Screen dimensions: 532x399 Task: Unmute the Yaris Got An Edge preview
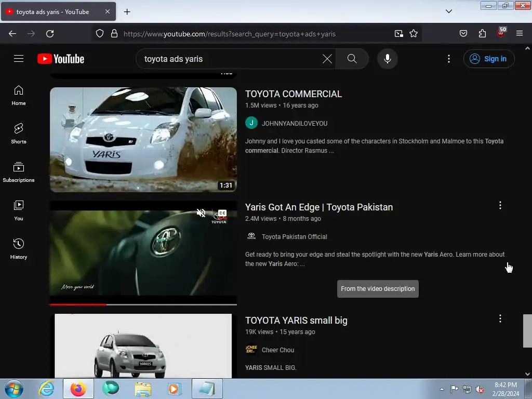coord(201,213)
